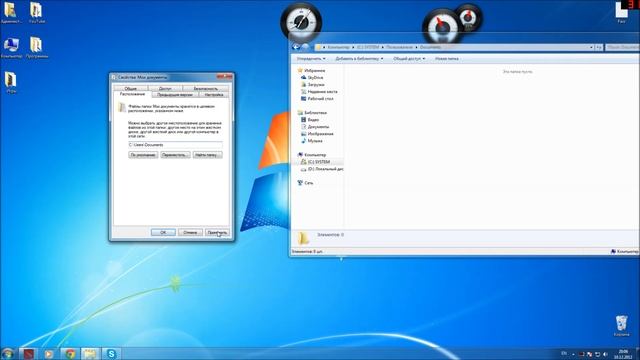The width and height of the screenshot is (640, 360).
Task: Click the Видео library icon
Action: [x=303, y=120]
